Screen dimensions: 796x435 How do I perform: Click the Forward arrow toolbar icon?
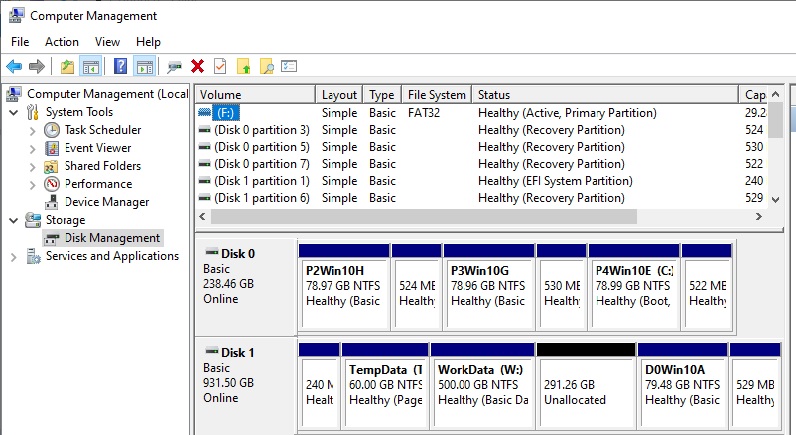click(37, 66)
